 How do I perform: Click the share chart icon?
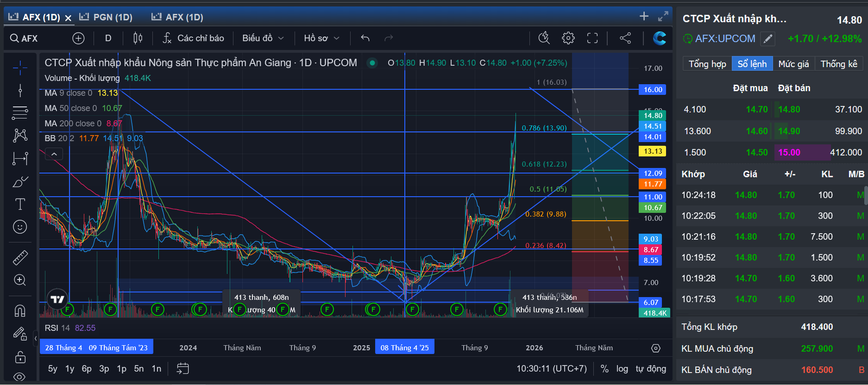625,38
